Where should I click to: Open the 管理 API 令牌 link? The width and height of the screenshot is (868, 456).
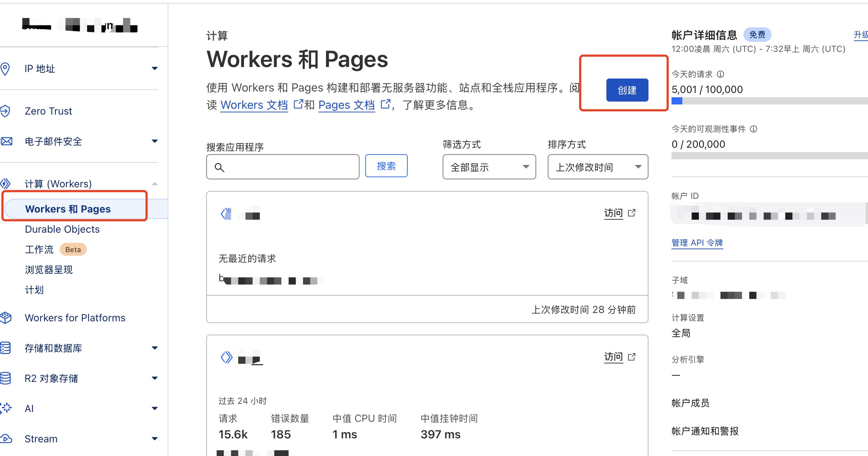(x=697, y=243)
